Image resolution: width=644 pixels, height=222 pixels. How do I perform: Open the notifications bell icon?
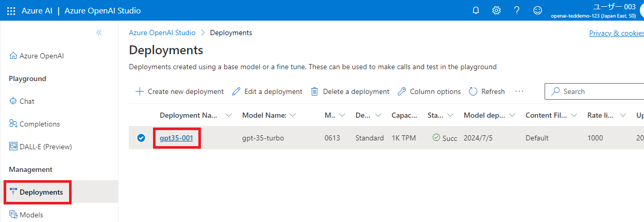[476, 10]
